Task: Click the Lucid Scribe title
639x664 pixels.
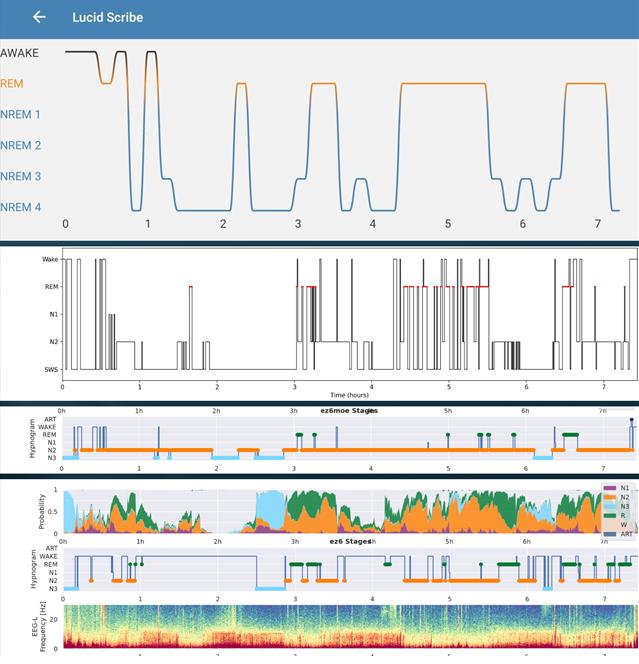Action: click(108, 17)
